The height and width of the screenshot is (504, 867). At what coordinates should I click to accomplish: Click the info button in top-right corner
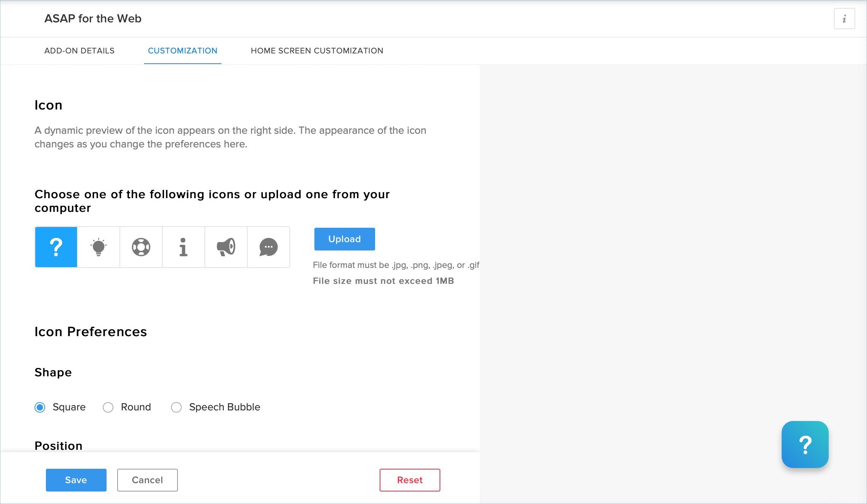tap(844, 19)
